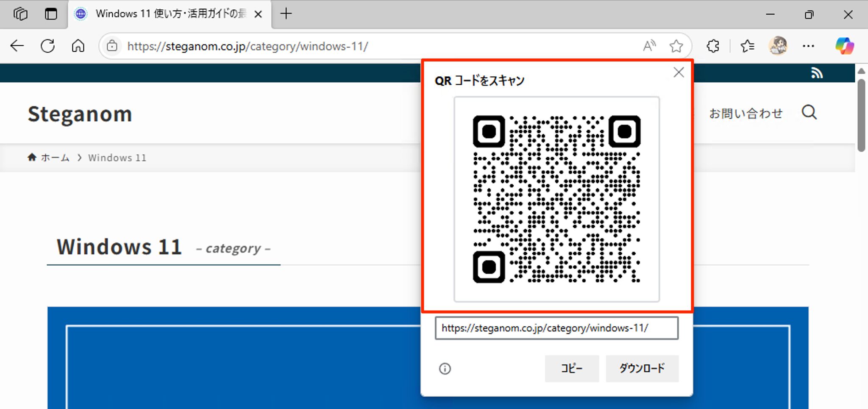Screen dimensions: 868x409
Task: Toggle the vertical tabs pane icon
Action: pyautogui.click(x=51, y=14)
